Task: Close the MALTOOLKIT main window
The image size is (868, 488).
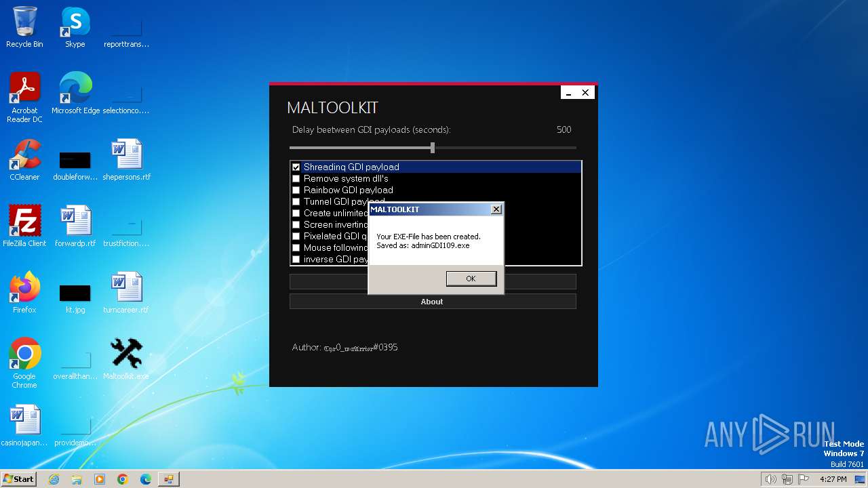Action: pos(585,93)
